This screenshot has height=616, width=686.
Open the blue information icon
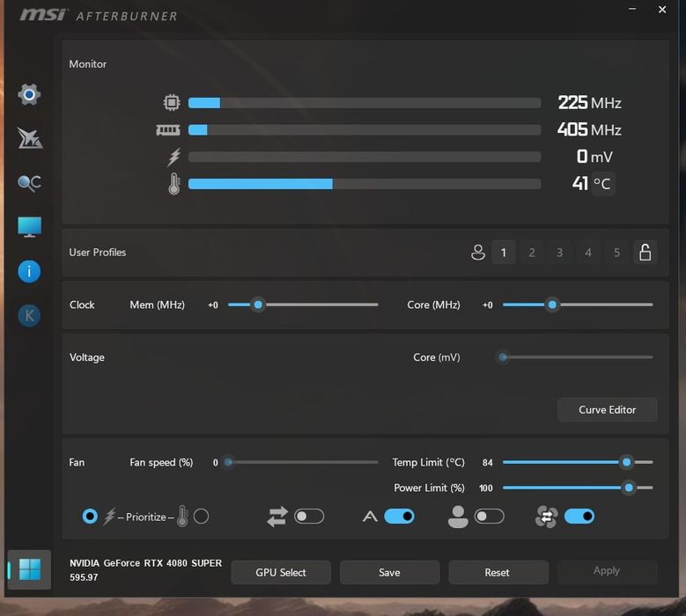coord(29,272)
